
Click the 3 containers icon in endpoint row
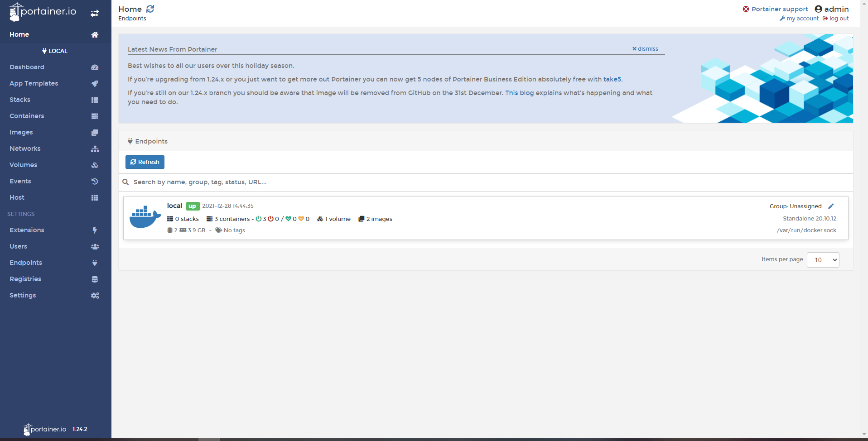[209, 219]
